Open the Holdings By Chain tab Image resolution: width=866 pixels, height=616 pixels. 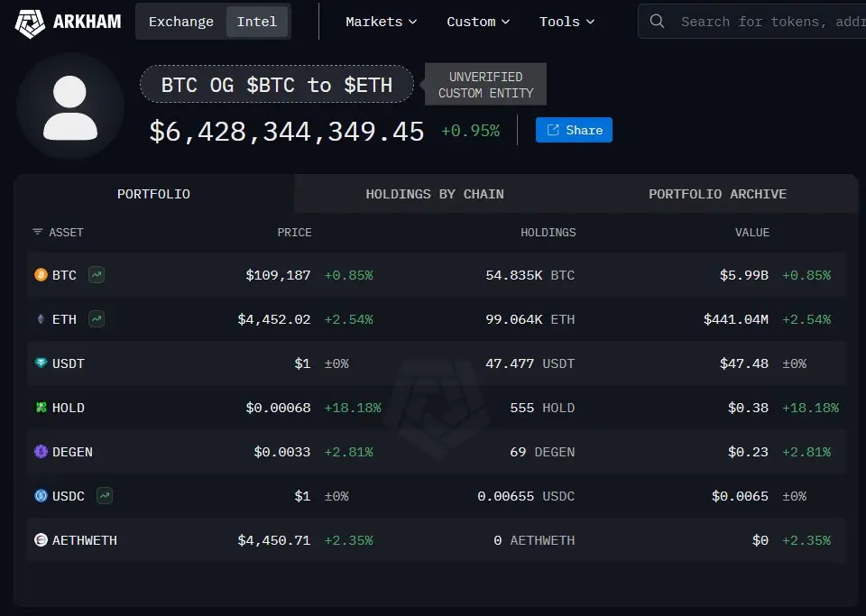[435, 194]
